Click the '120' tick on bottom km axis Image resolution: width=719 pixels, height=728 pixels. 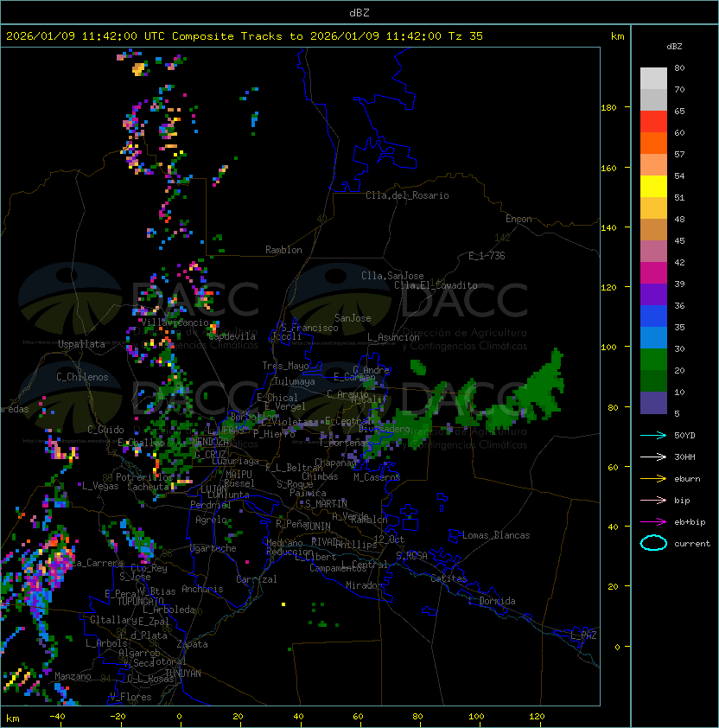pos(537,717)
